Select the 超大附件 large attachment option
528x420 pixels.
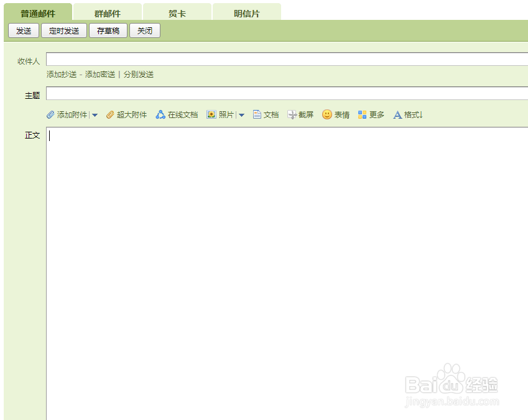pyautogui.click(x=126, y=114)
